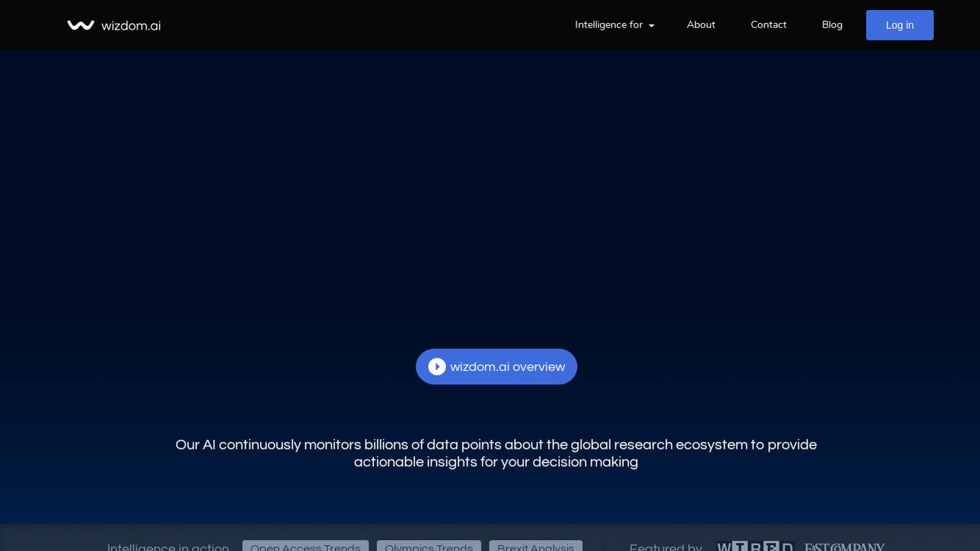Select the Open Access Trends tag
The height and width of the screenshot is (551, 980).
(305, 547)
